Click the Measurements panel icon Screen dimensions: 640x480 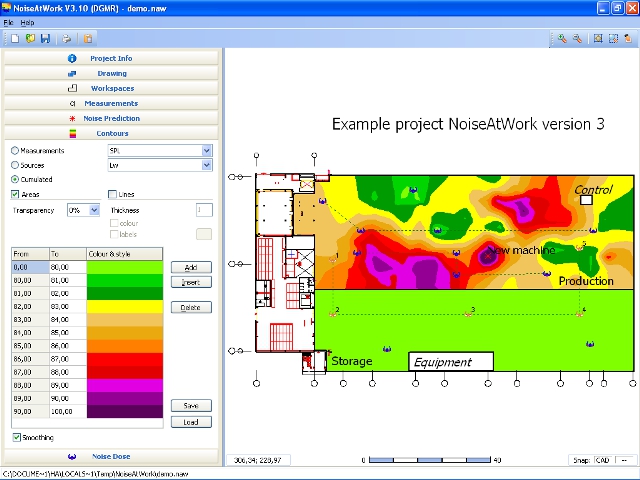[73, 104]
